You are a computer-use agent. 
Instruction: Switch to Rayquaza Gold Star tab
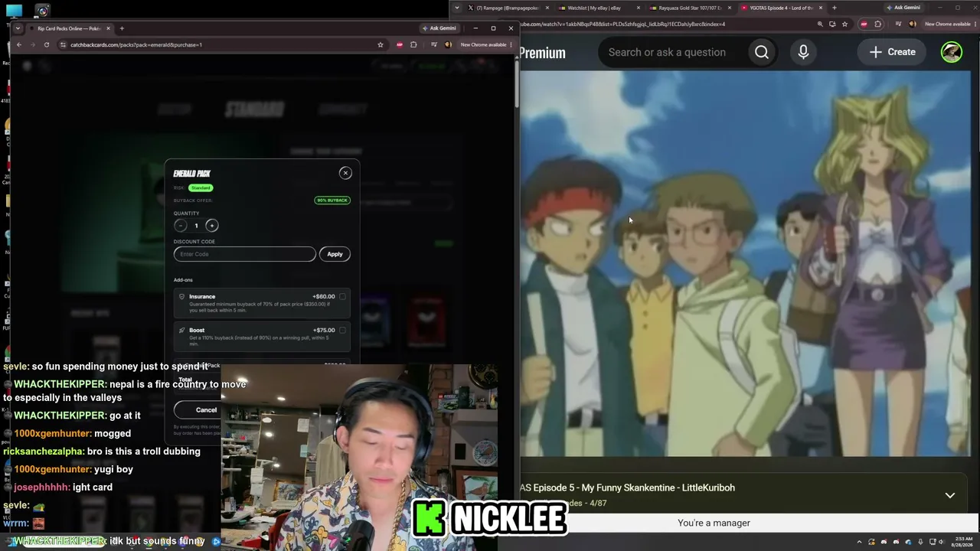click(689, 8)
